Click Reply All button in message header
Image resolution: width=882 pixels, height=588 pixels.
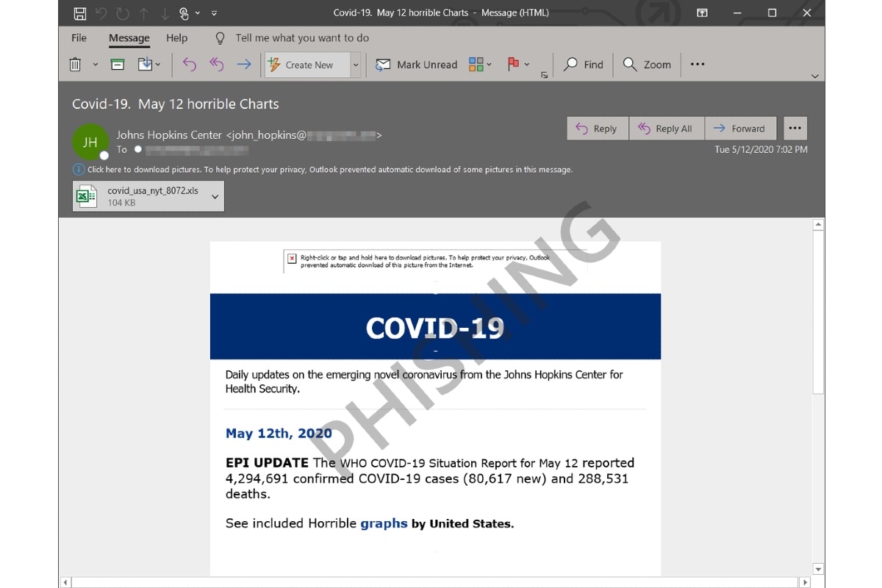point(666,129)
